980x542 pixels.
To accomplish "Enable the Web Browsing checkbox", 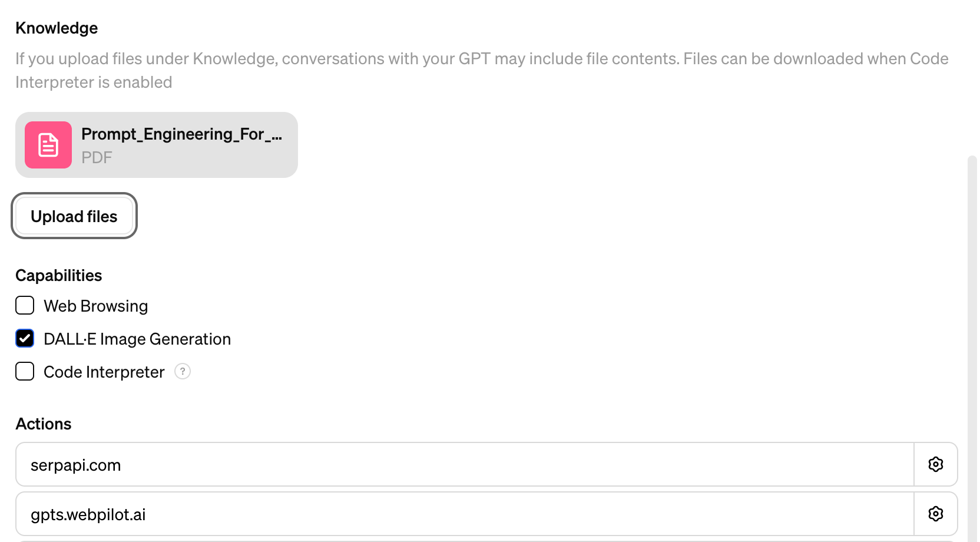I will pyautogui.click(x=25, y=305).
